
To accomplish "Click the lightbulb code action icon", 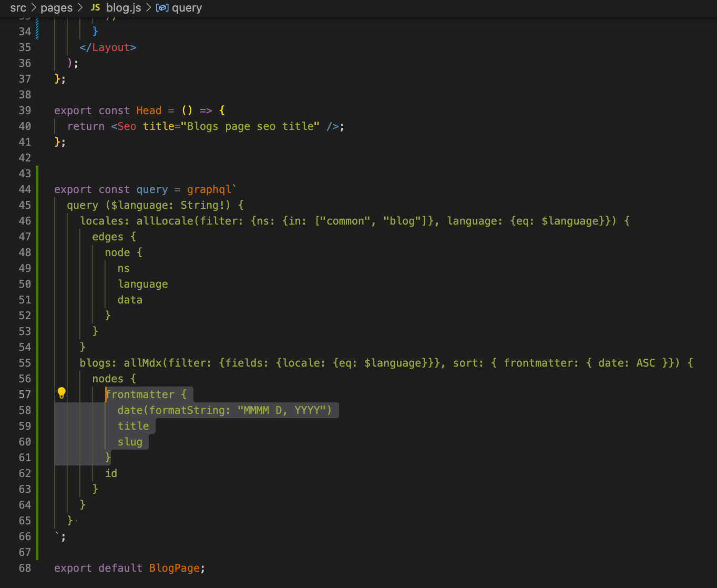I will click(62, 392).
